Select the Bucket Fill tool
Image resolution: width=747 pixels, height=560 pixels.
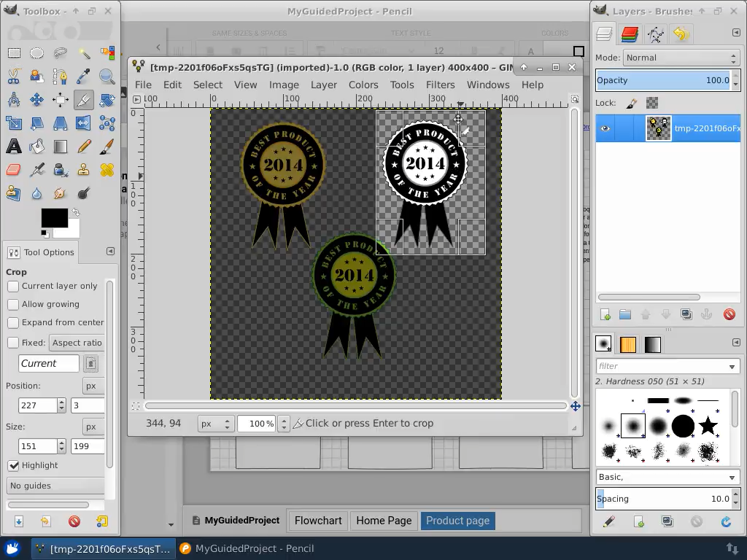(37, 147)
